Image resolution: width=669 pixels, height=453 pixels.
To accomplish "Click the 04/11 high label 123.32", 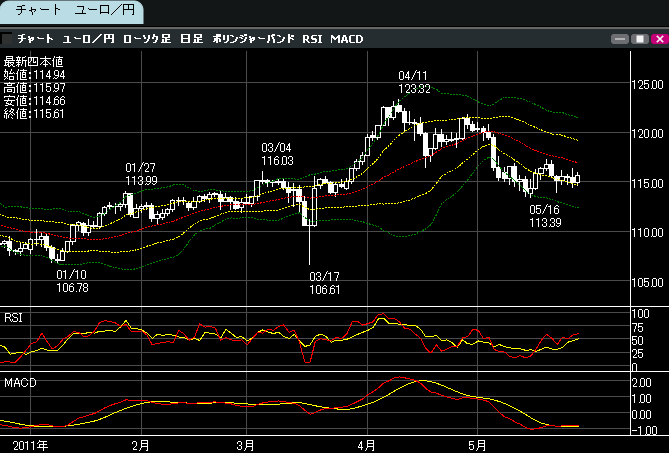I will click(x=414, y=89).
